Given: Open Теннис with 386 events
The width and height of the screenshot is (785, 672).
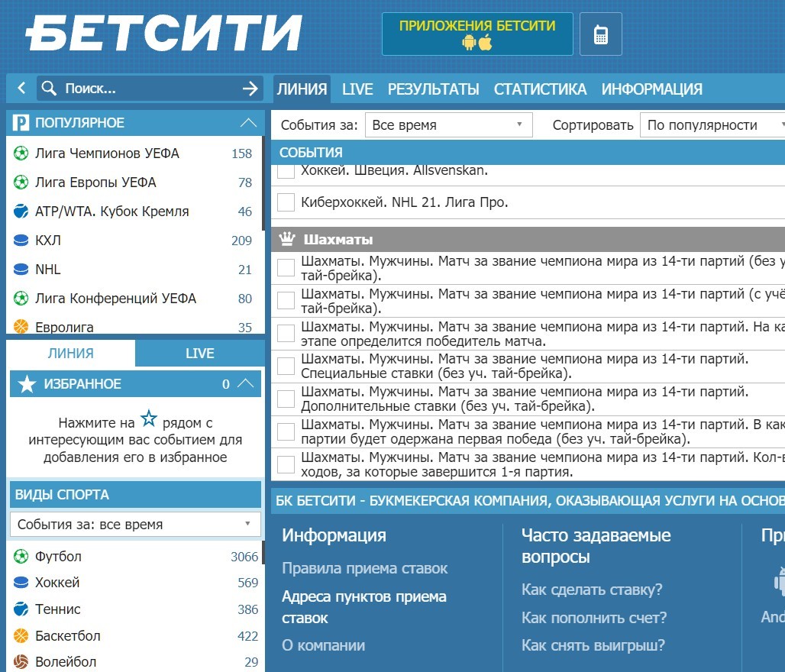Looking at the screenshot, I should [x=134, y=609].
